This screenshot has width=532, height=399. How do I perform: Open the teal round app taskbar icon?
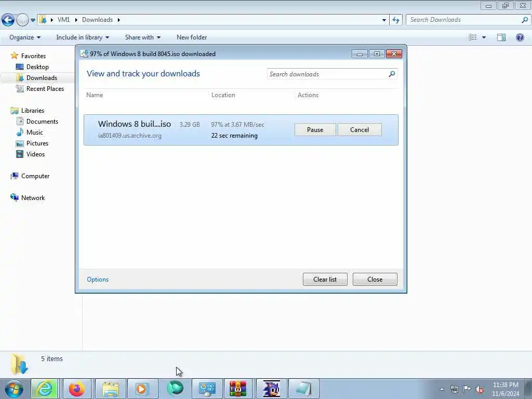(x=175, y=389)
